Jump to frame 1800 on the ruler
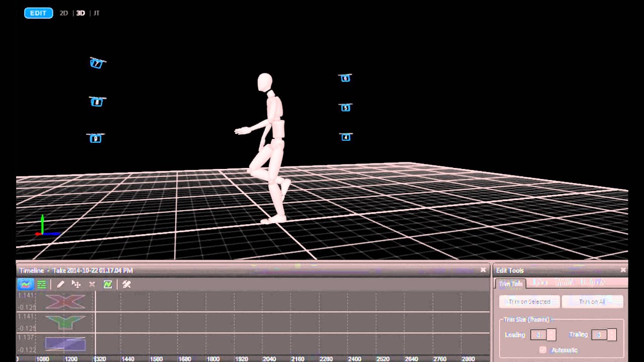 point(213,359)
